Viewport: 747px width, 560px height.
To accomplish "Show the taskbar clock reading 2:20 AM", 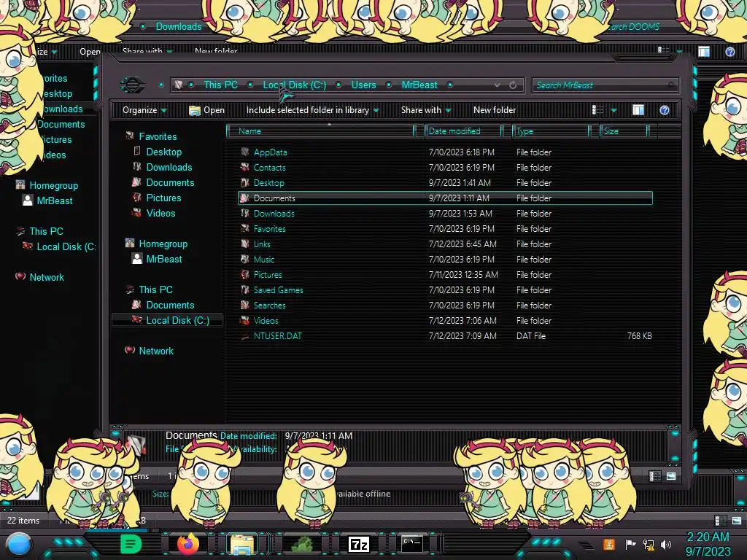I will coord(708,544).
